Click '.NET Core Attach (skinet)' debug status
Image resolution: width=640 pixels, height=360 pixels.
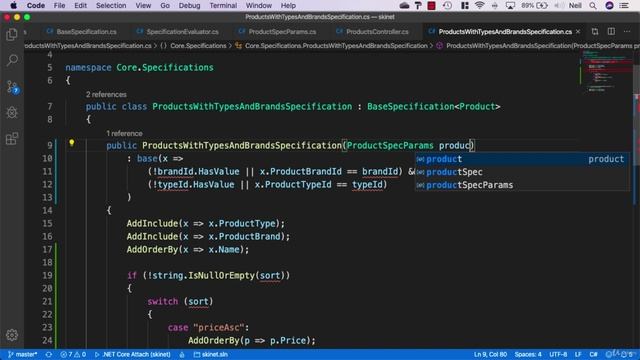point(132,354)
